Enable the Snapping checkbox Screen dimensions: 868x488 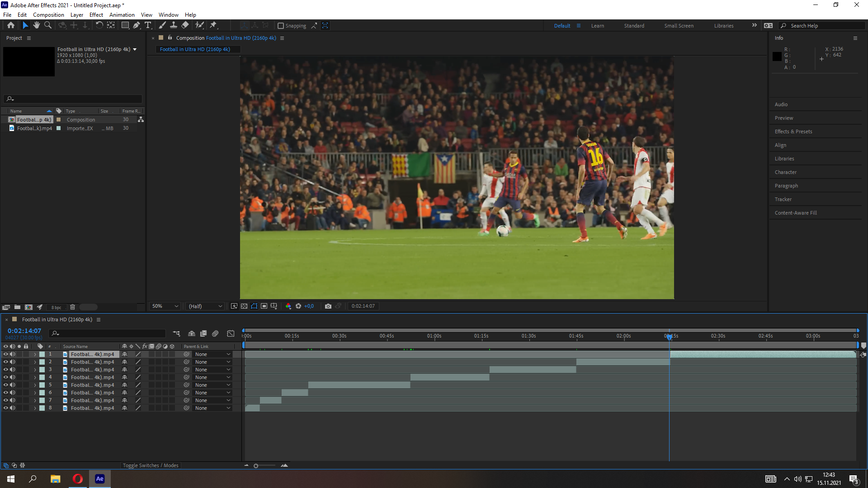281,26
